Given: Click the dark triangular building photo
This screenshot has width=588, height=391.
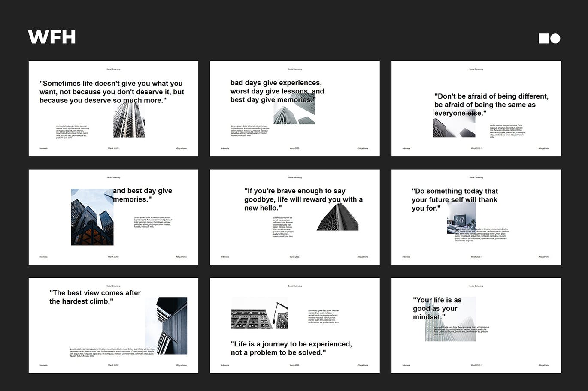Looking at the screenshot, I should (338, 217).
